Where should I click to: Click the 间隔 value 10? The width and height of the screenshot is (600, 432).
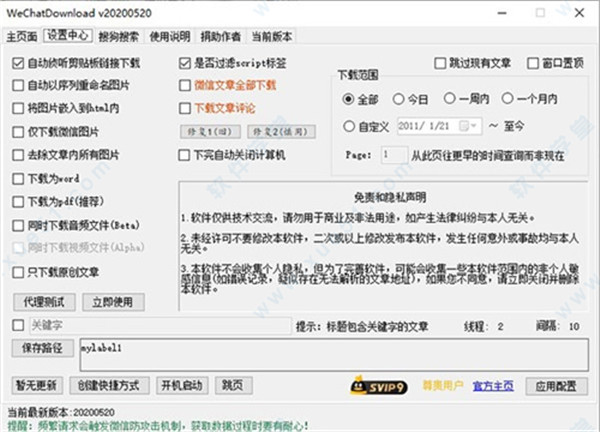[x=574, y=326]
